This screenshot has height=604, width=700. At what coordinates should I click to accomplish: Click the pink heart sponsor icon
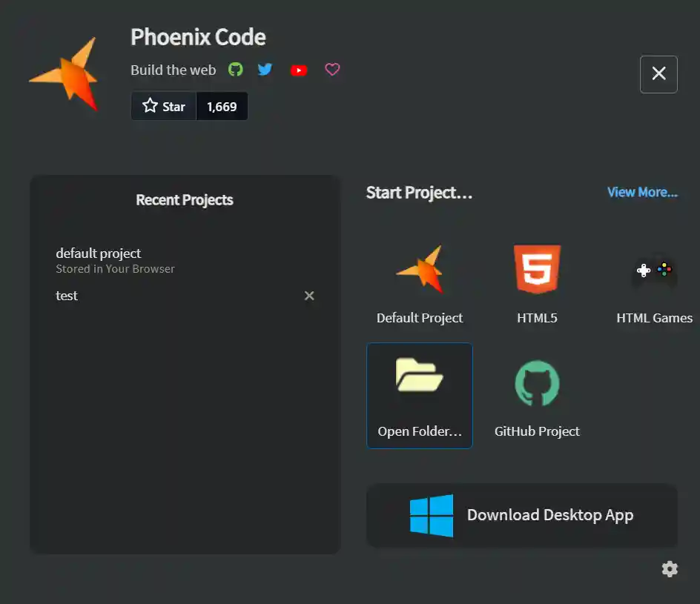(x=331, y=69)
